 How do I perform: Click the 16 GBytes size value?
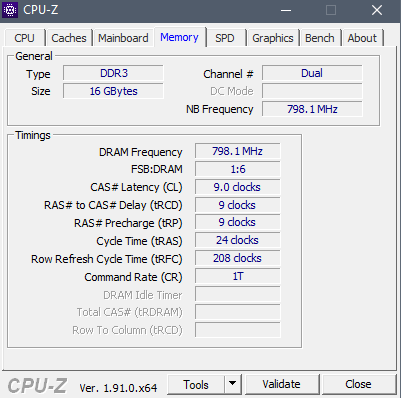click(x=113, y=91)
